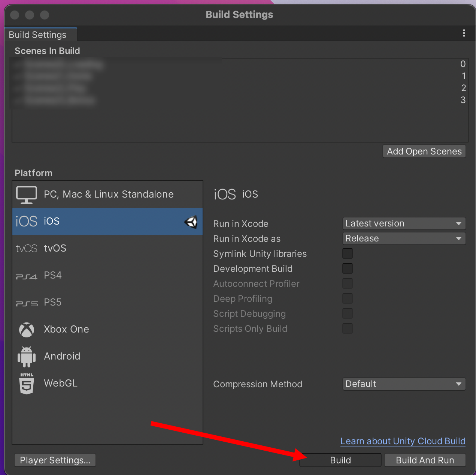
Task: Open Player Settings...
Action: (55, 460)
